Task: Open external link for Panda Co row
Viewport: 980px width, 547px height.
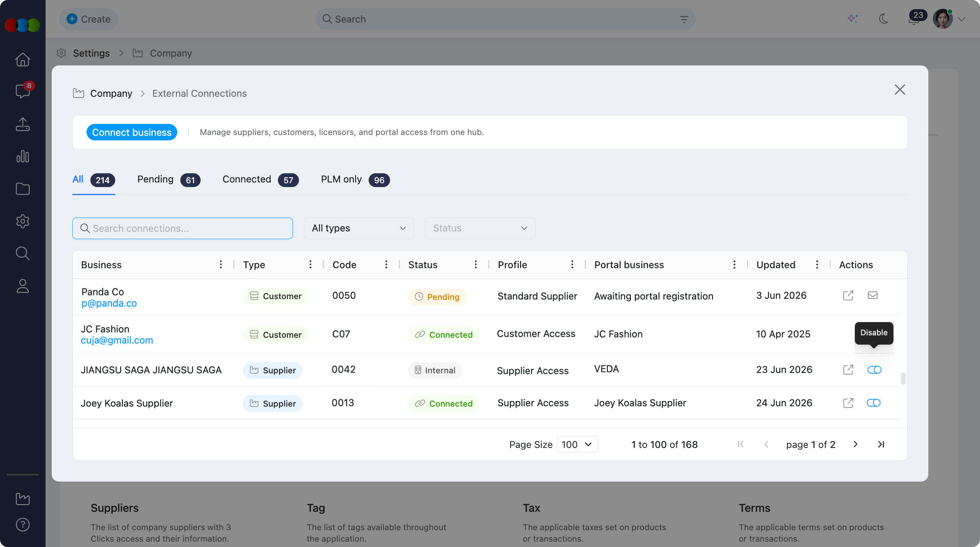Action: (x=848, y=296)
